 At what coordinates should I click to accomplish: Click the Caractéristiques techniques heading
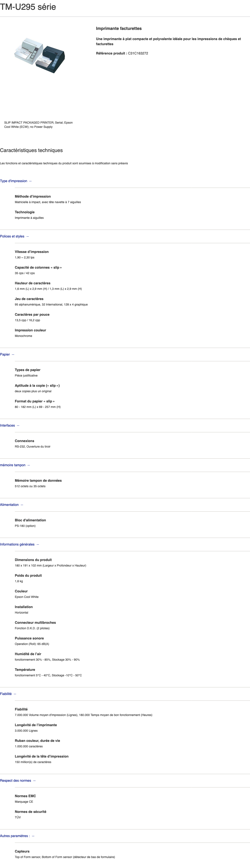pos(31,150)
